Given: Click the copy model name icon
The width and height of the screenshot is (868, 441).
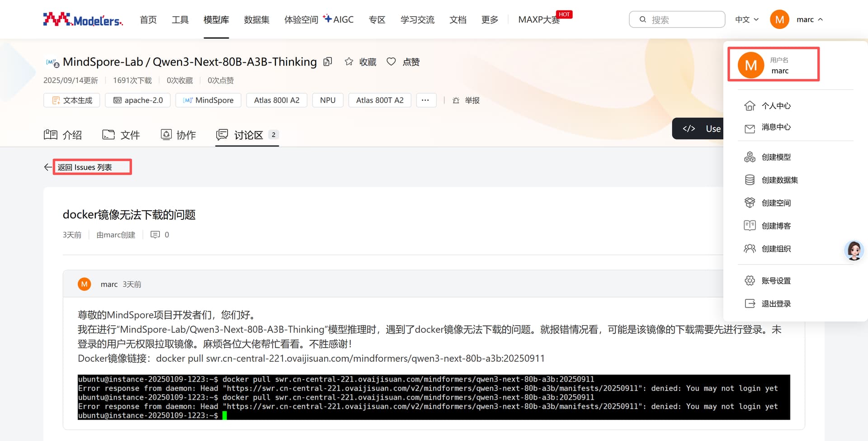Looking at the screenshot, I should pos(328,62).
